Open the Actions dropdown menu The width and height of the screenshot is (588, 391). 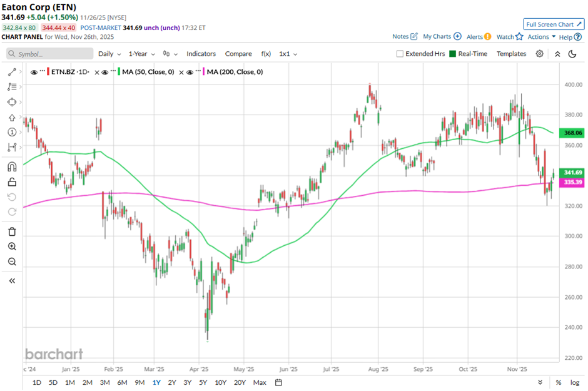click(x=541, y=37)
